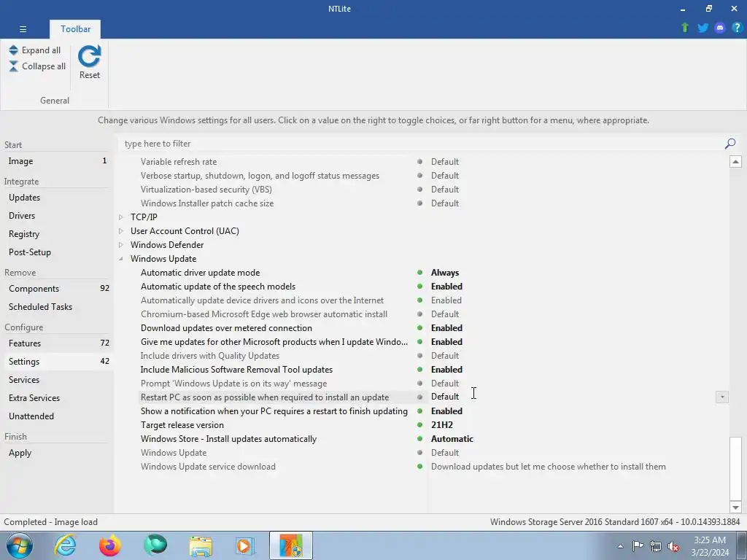Open the Discord icon
This screenshot has height=560, width=747.
point(720,28)
